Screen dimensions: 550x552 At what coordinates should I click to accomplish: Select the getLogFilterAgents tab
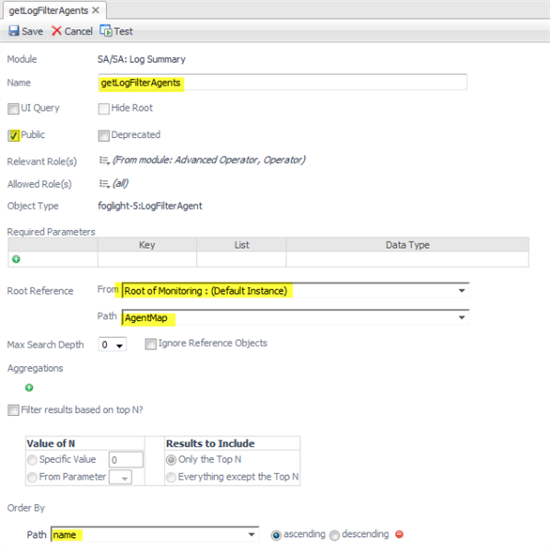pos(49,11)
